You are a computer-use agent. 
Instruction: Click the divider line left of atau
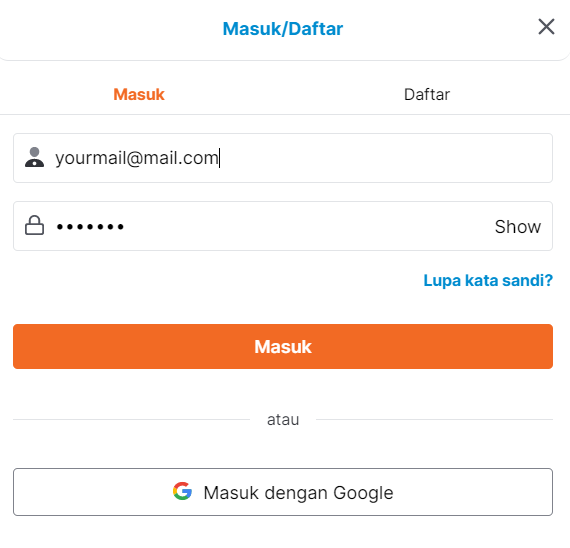click(131, 419)
